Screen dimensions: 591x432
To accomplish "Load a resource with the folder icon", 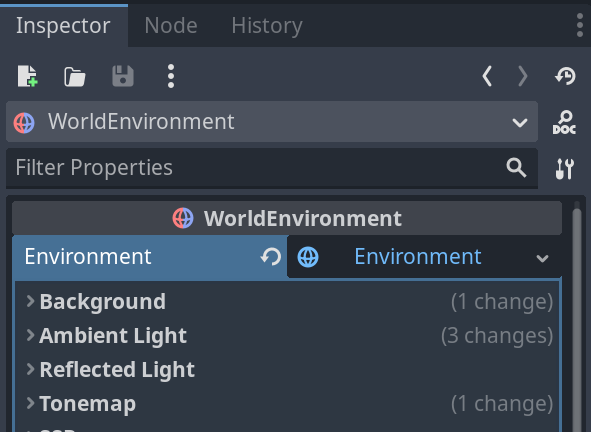I will [x=75, y=77].
